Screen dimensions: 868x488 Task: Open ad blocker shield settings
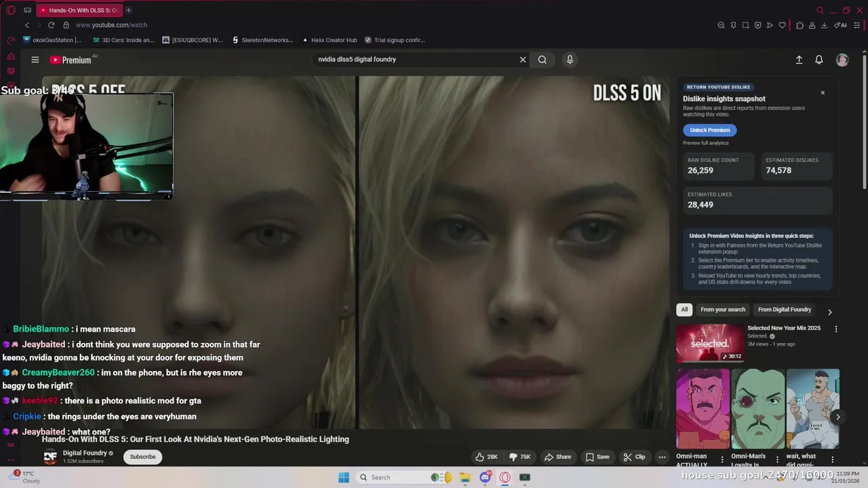[757, 25]
